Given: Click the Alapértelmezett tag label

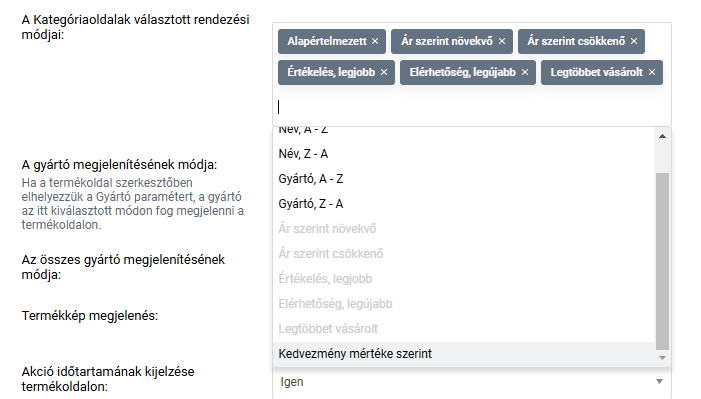Looking at the screenshot, I should (x=327, y=41).
